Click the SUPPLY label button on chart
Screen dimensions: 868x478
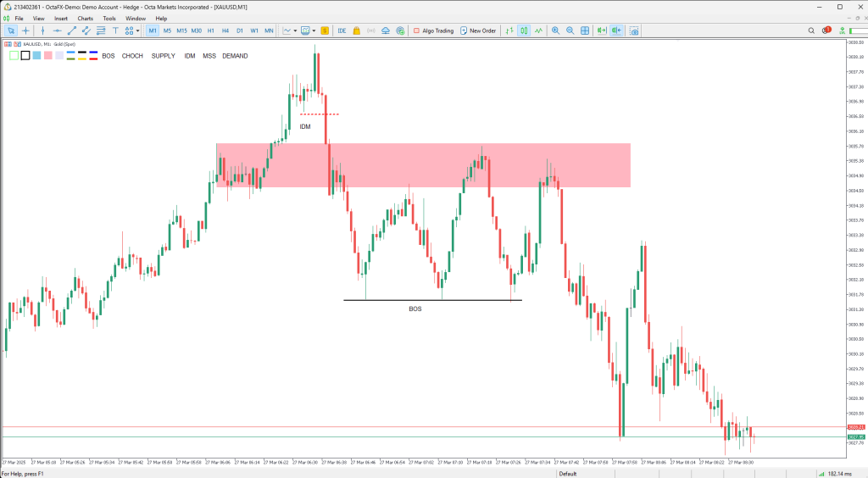point(163,56)
